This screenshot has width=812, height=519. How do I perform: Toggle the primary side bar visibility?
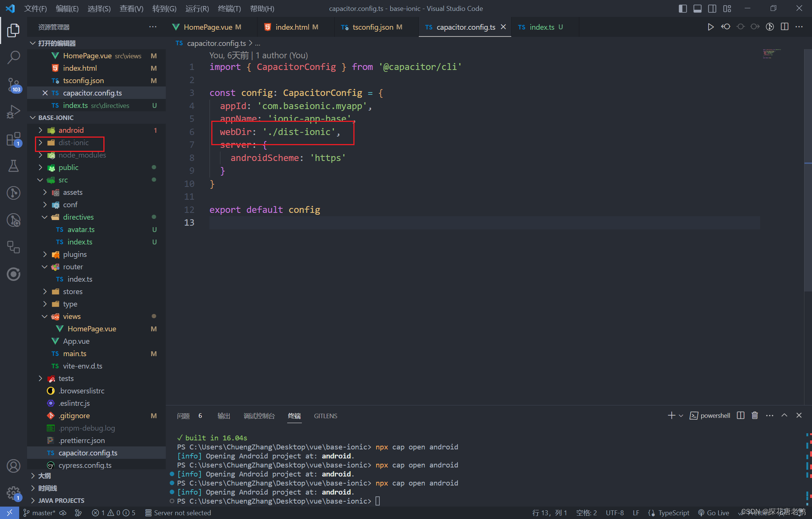pyautogui.click(x=683, y=8)
